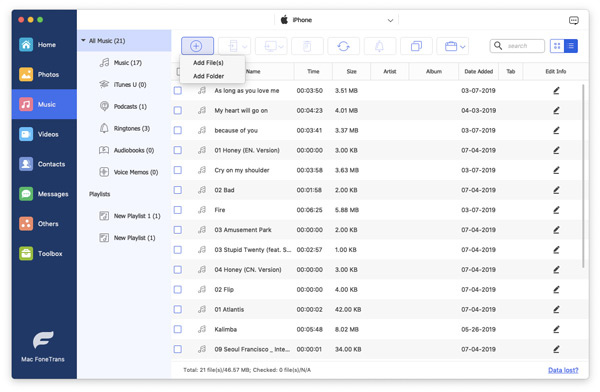This screenshot has height=392, width=600.
Task: Edit info for Kalimba
Action: coord(556,329)
